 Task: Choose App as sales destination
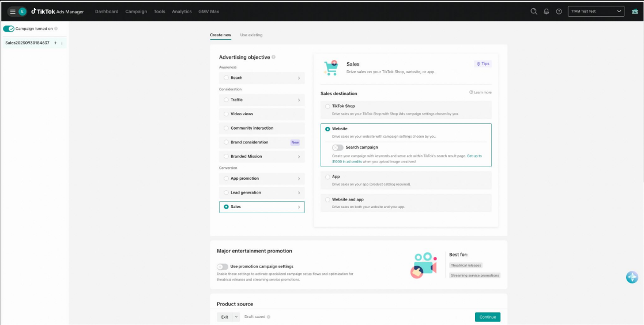click(x=406, y=180)
